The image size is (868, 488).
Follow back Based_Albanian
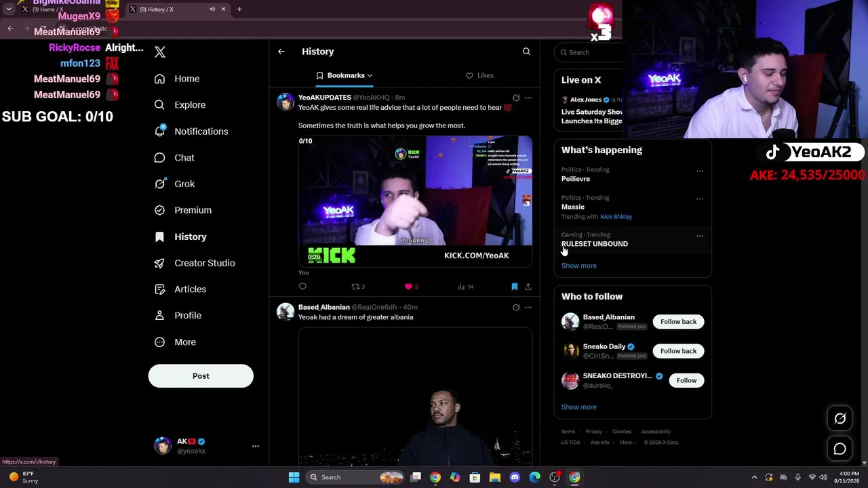(678, 322)
